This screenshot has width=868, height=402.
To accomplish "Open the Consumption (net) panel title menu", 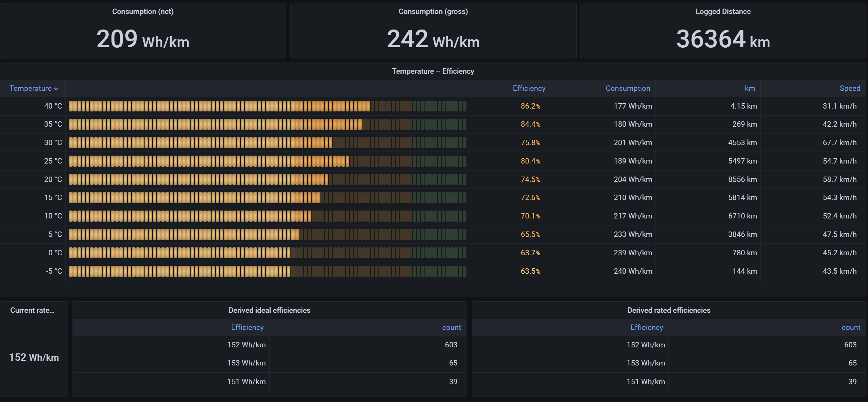I will [x=143, y=11].
